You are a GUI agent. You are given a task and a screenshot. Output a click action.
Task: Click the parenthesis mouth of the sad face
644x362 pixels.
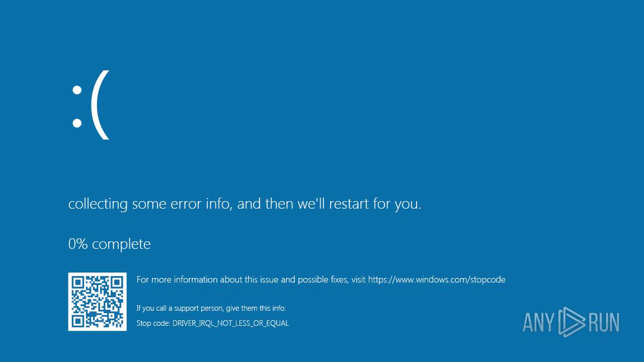100,105
